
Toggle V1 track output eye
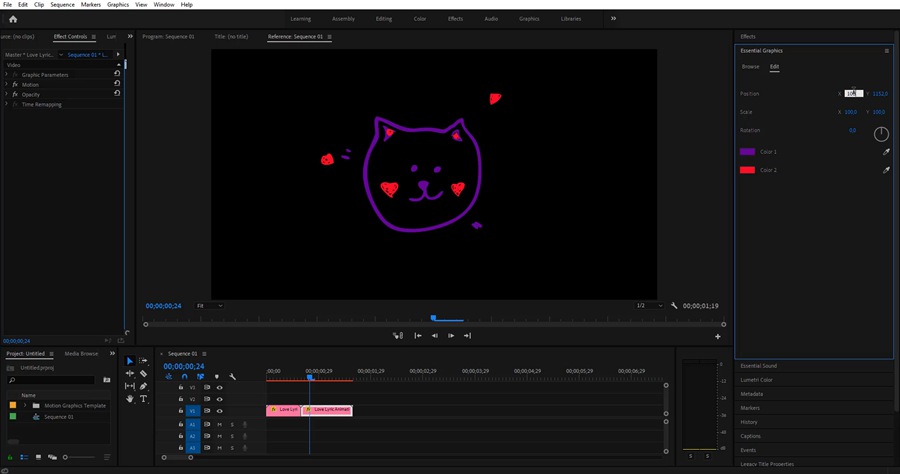(219, 411)
